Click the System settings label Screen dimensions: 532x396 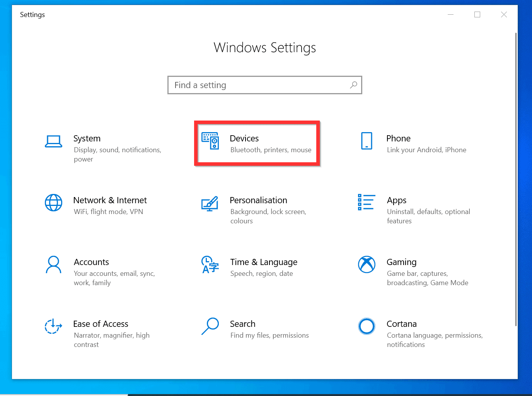tap(87, 138)
